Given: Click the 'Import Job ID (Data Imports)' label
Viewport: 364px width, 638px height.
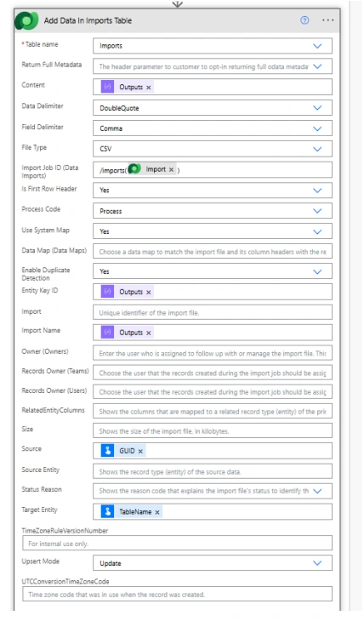Looking at the screenshot, I should pos(49,172).
